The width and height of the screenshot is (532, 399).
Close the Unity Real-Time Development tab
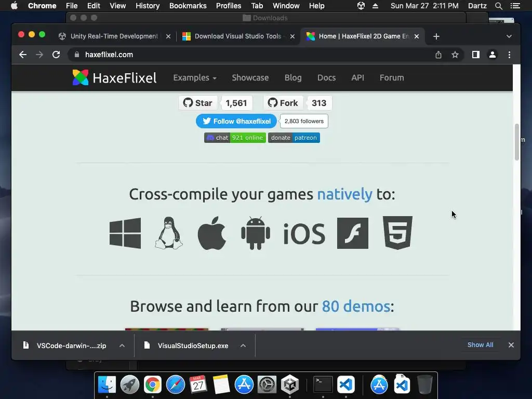(x=168, y=36)
